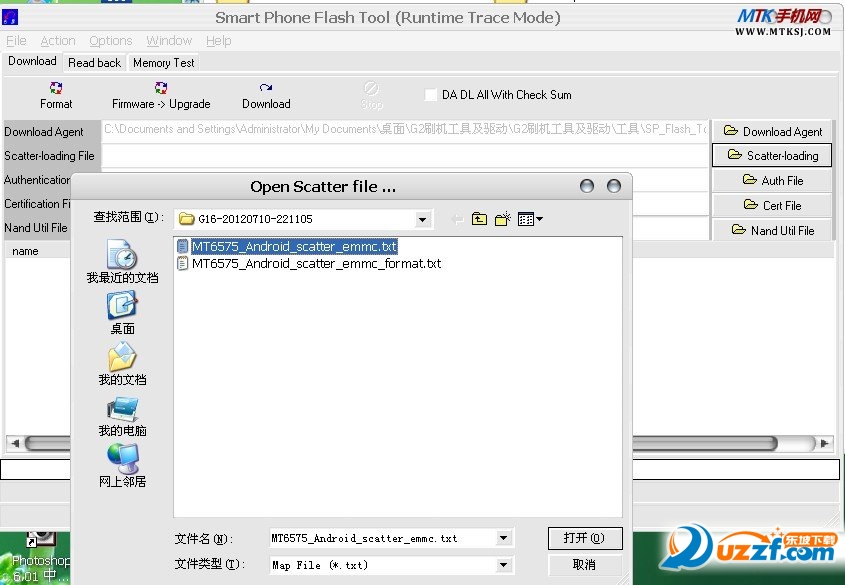
Task: Click the Cancel button (取消)
Action: (x=585, y=565)
